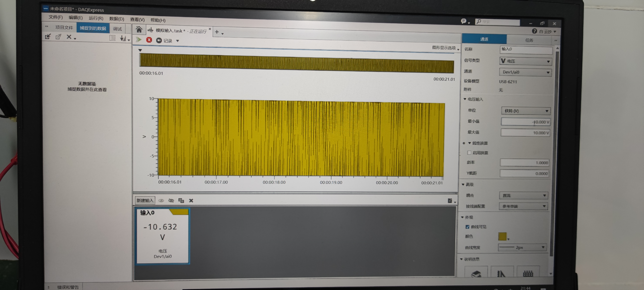Open the Home tab house icon

(139, 30)
